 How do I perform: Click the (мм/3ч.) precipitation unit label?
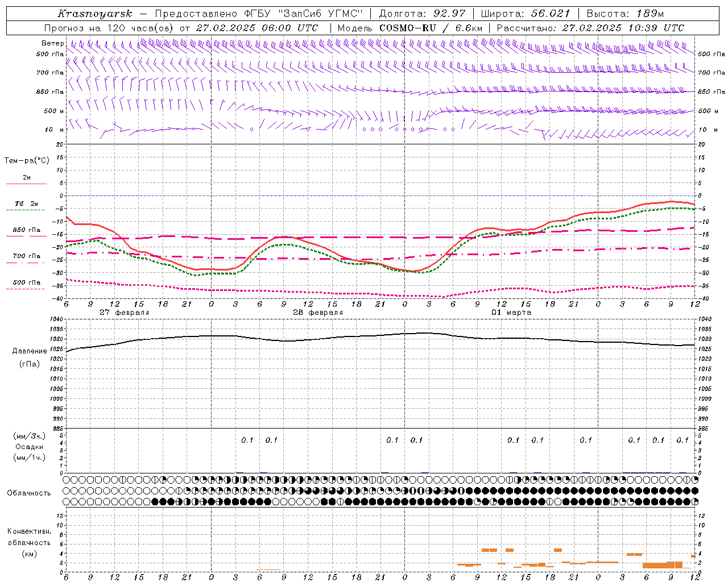pos(30,436)
